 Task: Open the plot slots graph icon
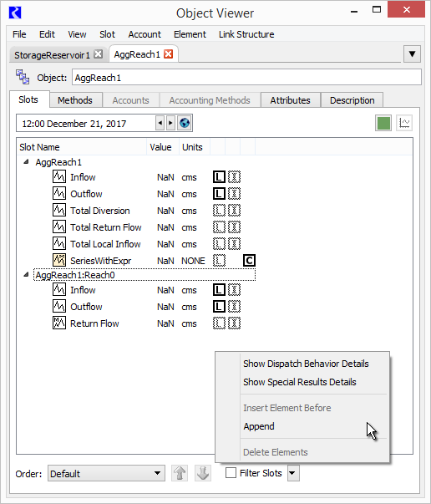[x=404, y=123]
